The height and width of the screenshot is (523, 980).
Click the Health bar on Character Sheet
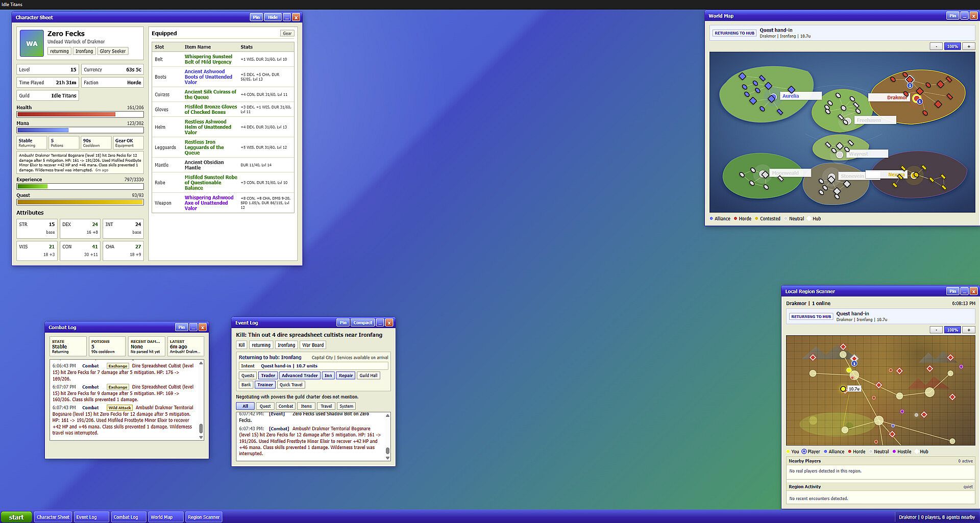80,114
